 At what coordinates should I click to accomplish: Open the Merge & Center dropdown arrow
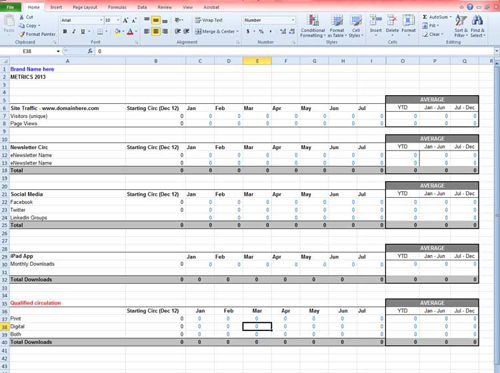238,31
